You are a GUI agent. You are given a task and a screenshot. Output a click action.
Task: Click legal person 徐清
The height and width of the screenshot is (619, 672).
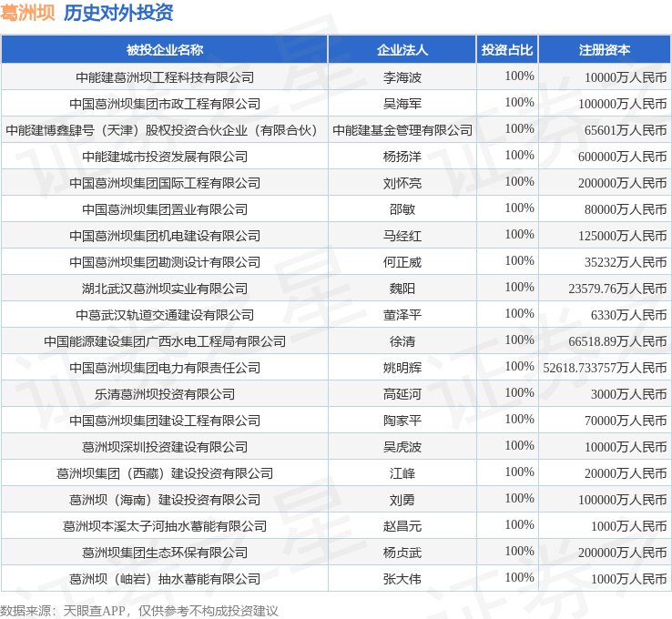[x=402, y=341]
